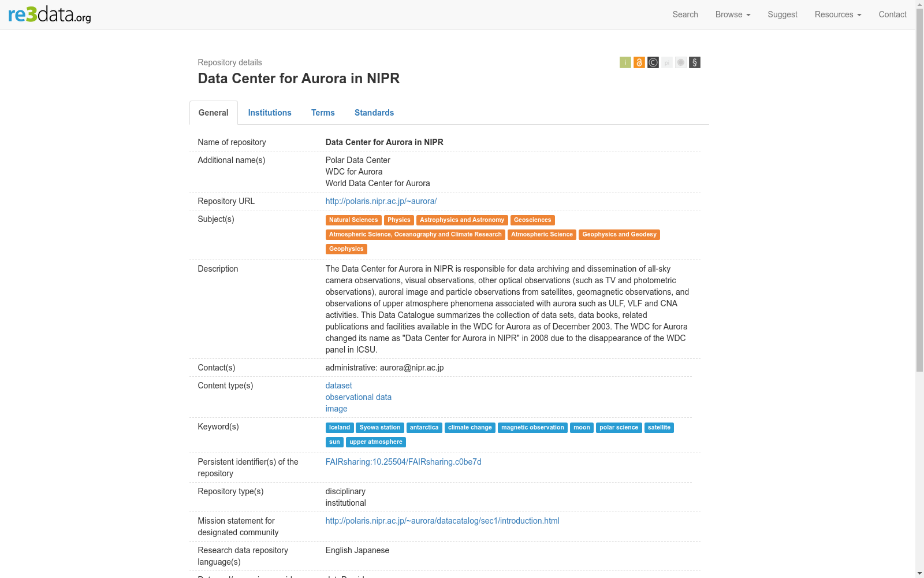Click the Syowa station keyword tag
The width and height of the screenshot is (924, 578).
[380, 428]
